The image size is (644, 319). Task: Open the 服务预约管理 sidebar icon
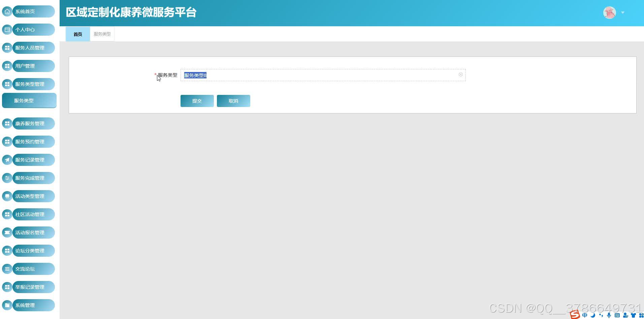[7, 142]
